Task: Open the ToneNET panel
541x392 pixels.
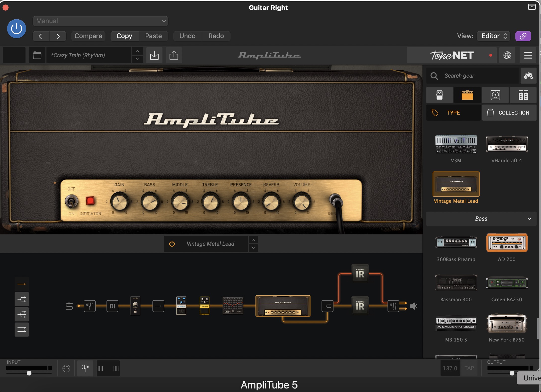Action: [452, 55]
